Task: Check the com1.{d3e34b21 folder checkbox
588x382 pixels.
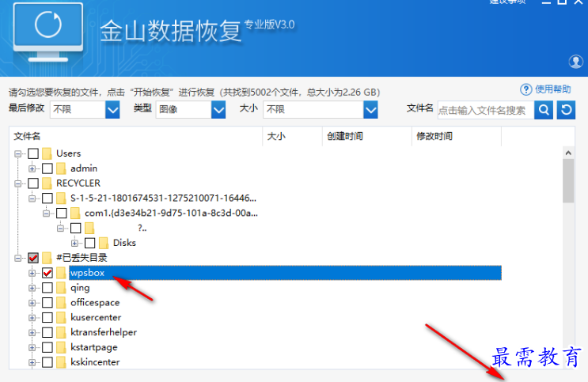Action: click(62, 213)
